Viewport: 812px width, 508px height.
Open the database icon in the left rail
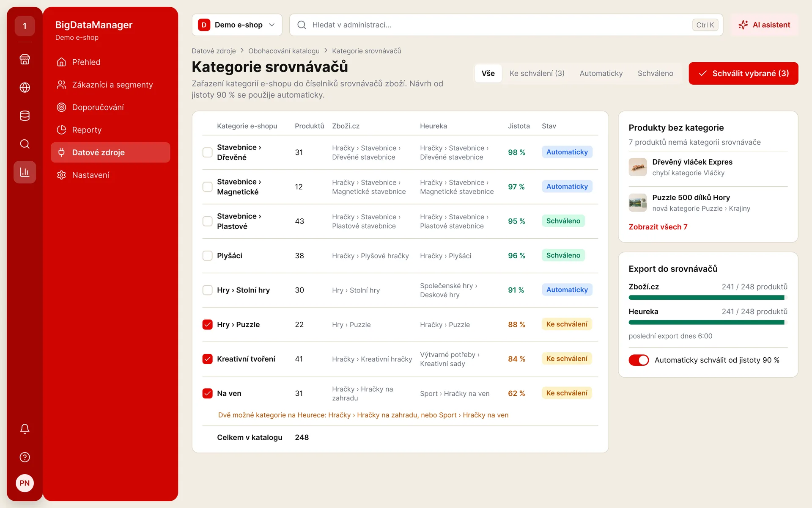point(25,116)
